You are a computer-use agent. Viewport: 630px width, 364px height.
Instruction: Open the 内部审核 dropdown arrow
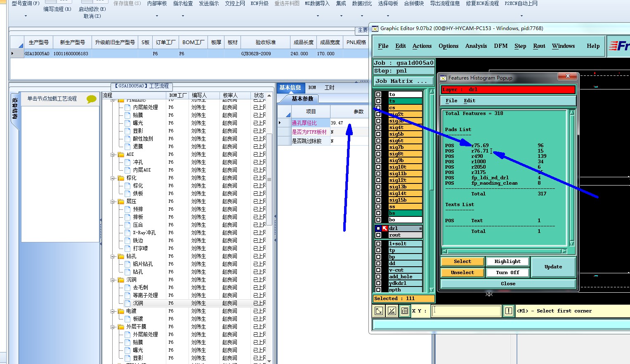157,16
